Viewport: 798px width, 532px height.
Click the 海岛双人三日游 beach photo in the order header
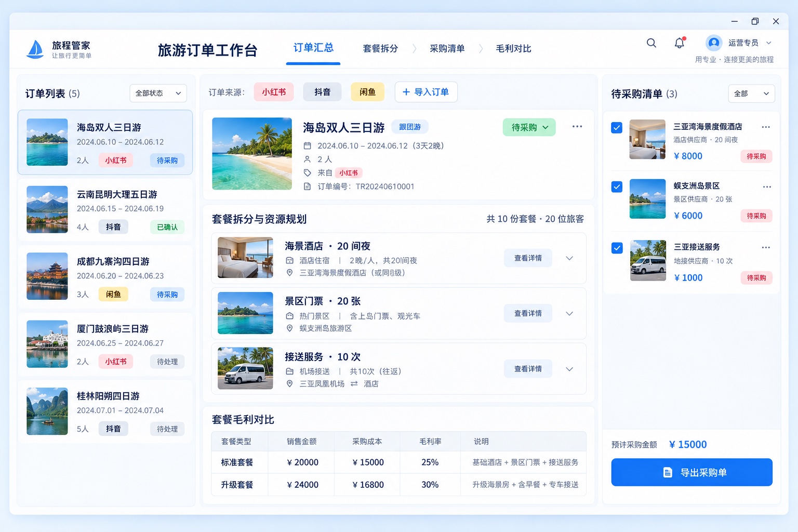[x=252, y=154]
